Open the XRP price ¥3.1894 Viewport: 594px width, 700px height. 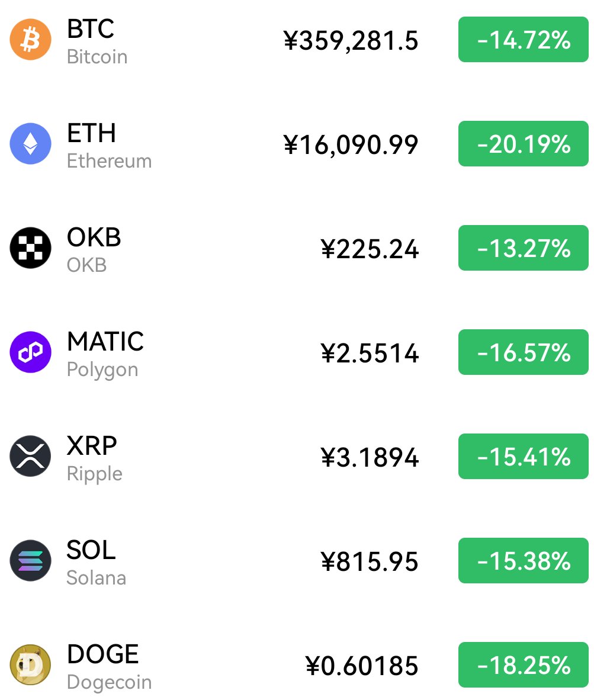pyautogui.click(x=370, y=458)
